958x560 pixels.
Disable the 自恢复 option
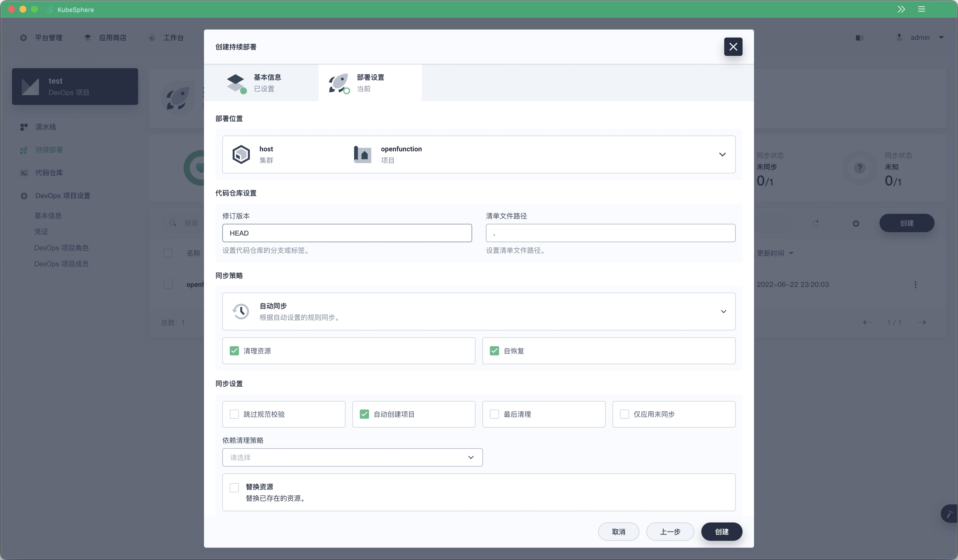coord(494,351)
